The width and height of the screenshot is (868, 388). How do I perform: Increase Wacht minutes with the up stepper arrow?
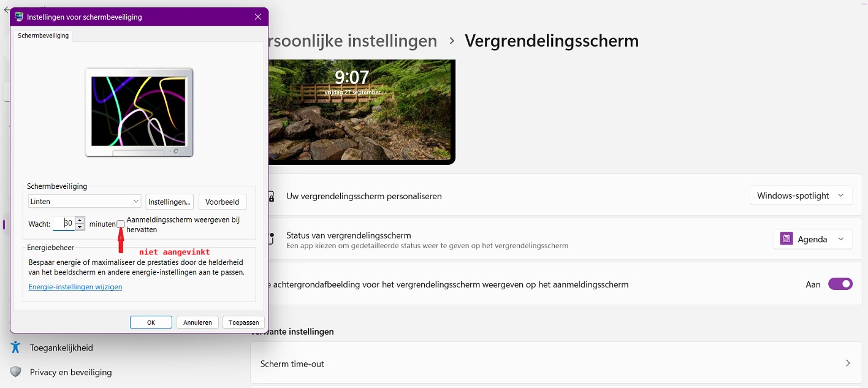click(79, 221)
